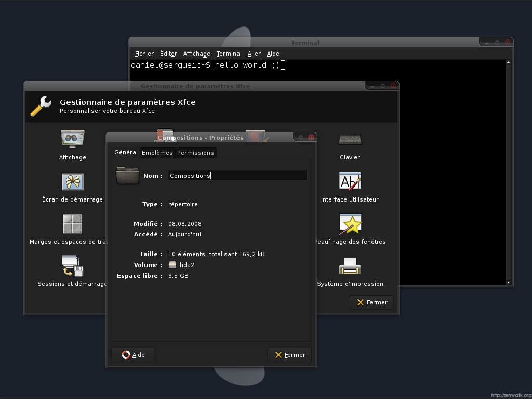Viewport: 532px width, 399px height.
Task: Switch to the Emblèmes tab
Action: click(x=157, y=153)
